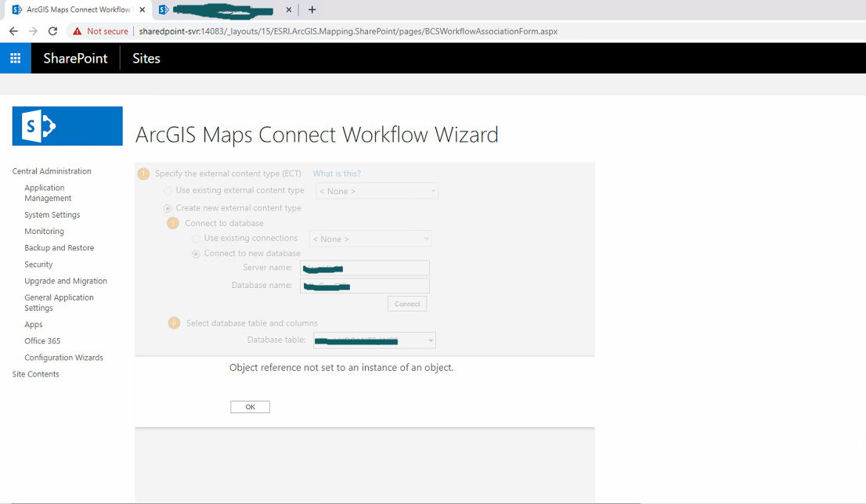866x504 pixels.
Task: Close the ArcGIS Maps Connect Workflow tab
Action: tap(143, 10)
